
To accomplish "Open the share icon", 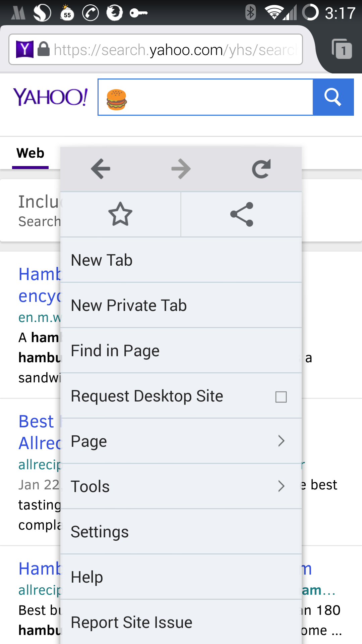I will tap(242, 214).
